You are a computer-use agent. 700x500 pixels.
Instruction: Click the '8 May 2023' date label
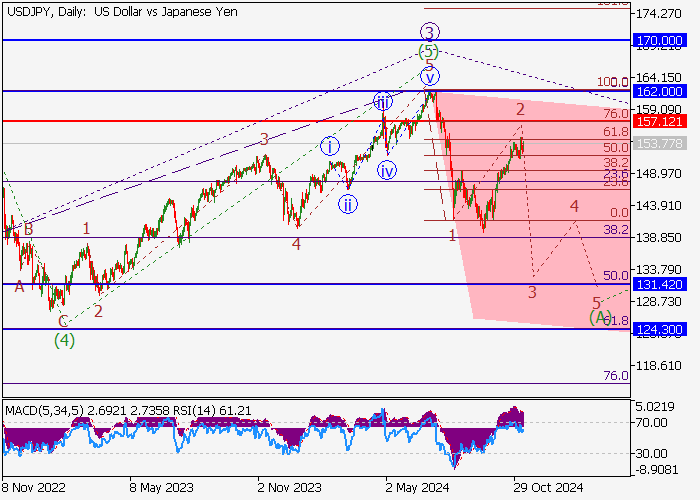pos(162,488)
